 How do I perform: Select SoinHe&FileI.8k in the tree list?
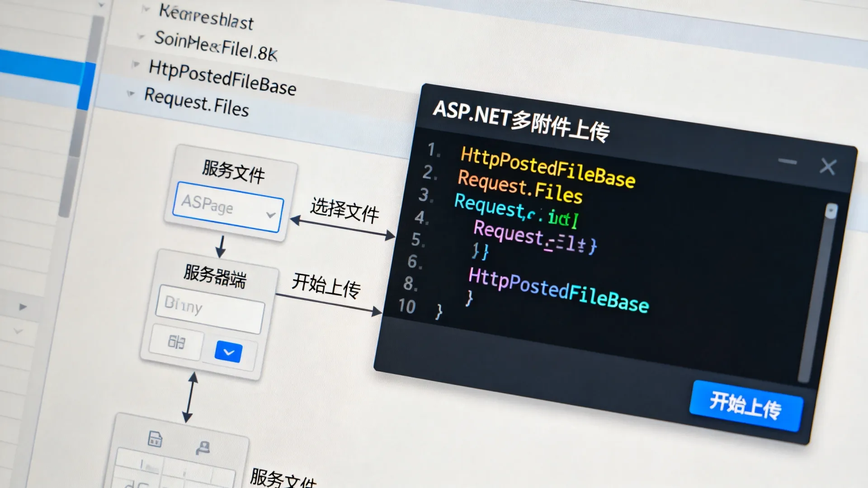[x=216, y=46]
